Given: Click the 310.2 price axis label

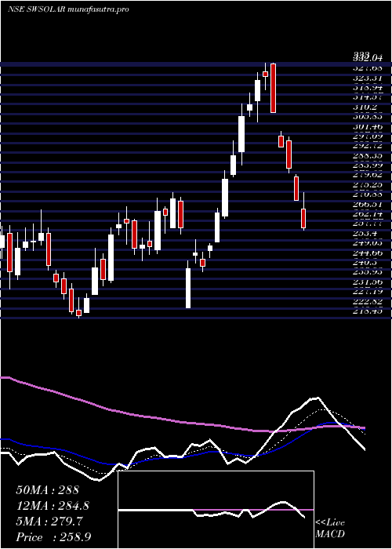Looking at the screenshot, I should 364,106.
